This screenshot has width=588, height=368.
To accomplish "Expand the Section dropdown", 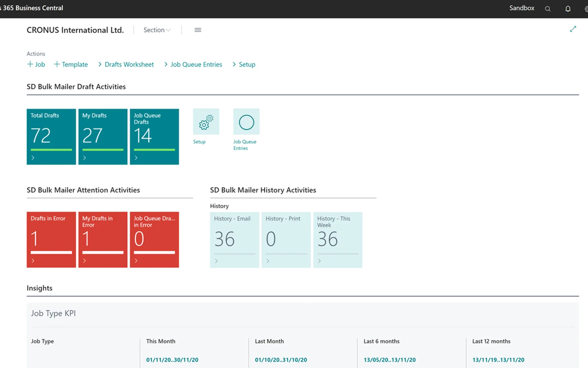I will 157,30.
